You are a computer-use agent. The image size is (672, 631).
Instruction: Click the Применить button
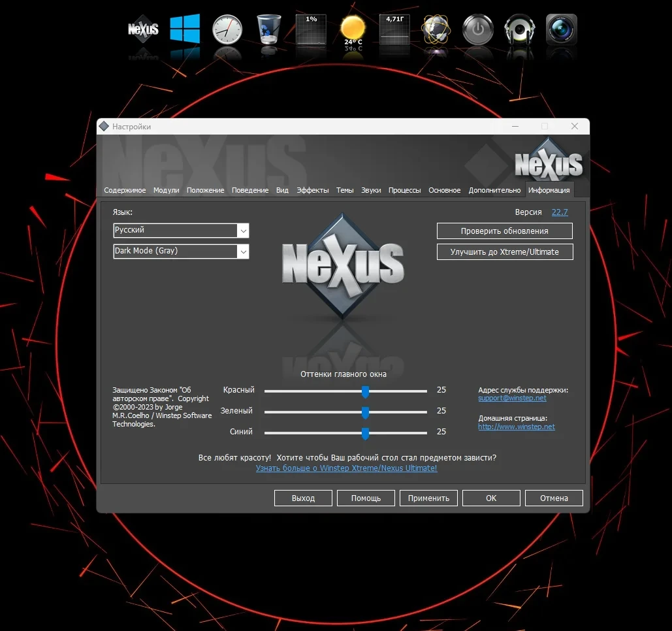click(428, 498)
